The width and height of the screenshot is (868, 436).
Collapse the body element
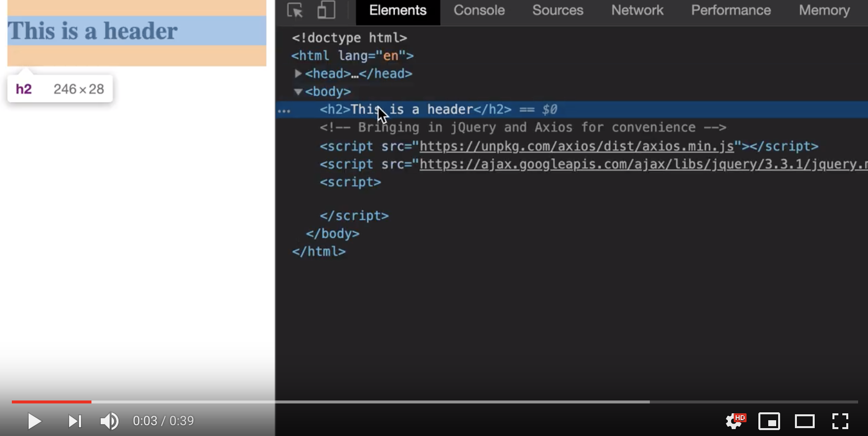pyautogui.click(x=298, y=92)
